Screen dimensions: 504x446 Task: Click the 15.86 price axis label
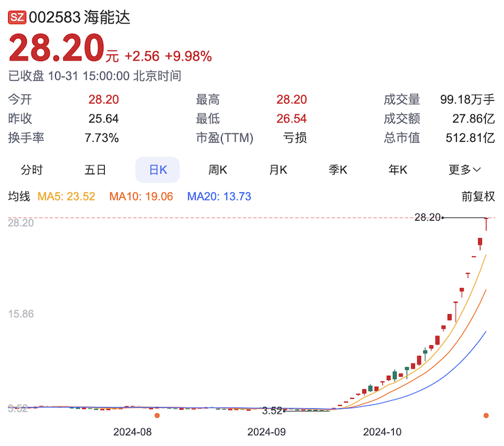pos(21,313)
